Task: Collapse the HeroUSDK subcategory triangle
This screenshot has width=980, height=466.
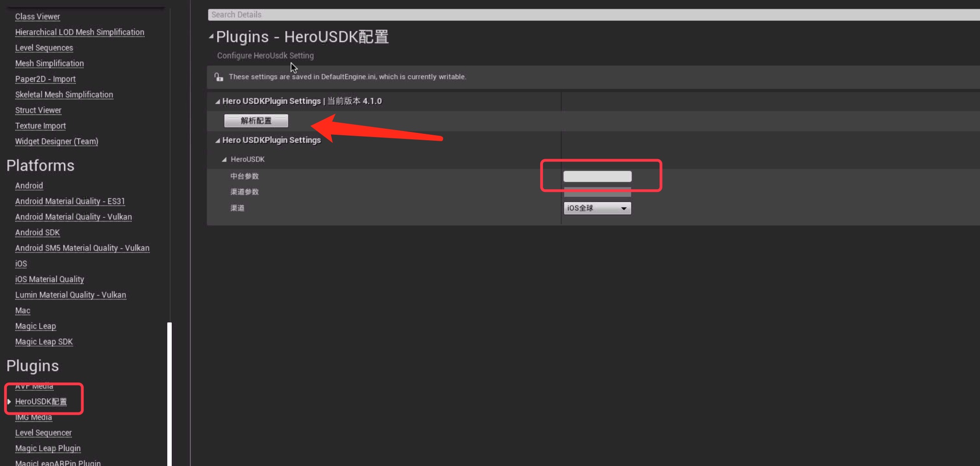Action: point(224,160)
